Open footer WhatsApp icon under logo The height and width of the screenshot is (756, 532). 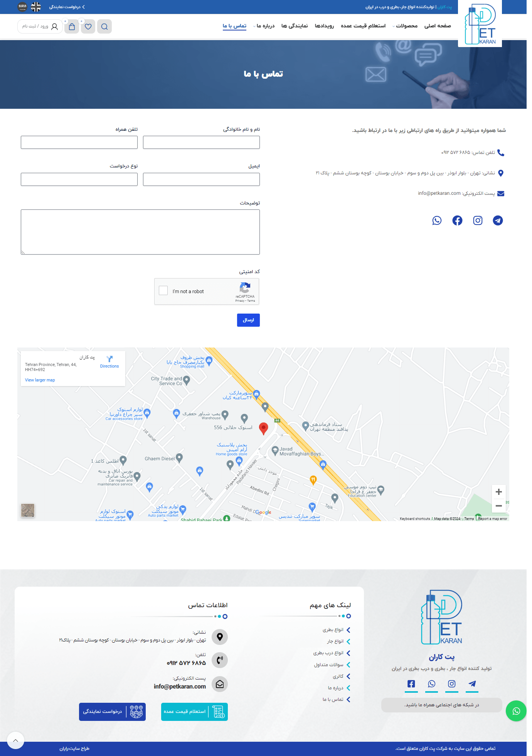click(x=431, y=684)
